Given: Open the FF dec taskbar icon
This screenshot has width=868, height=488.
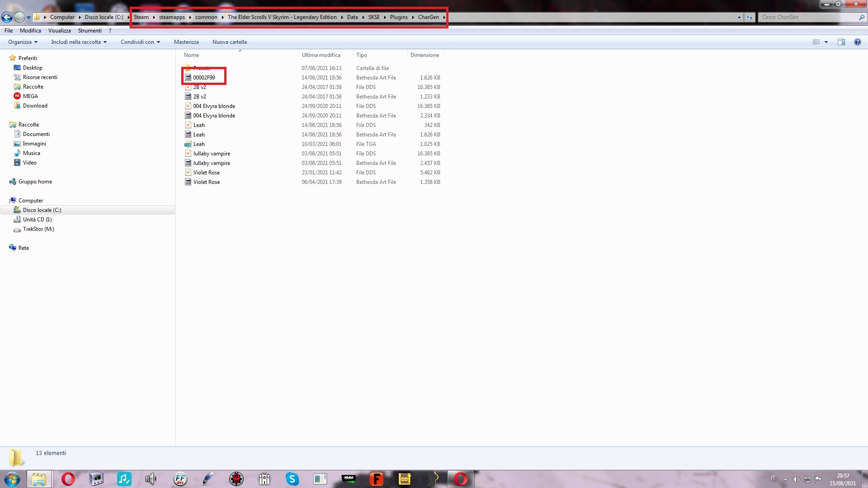Looking at the screenshot, I should pos(180,479).
